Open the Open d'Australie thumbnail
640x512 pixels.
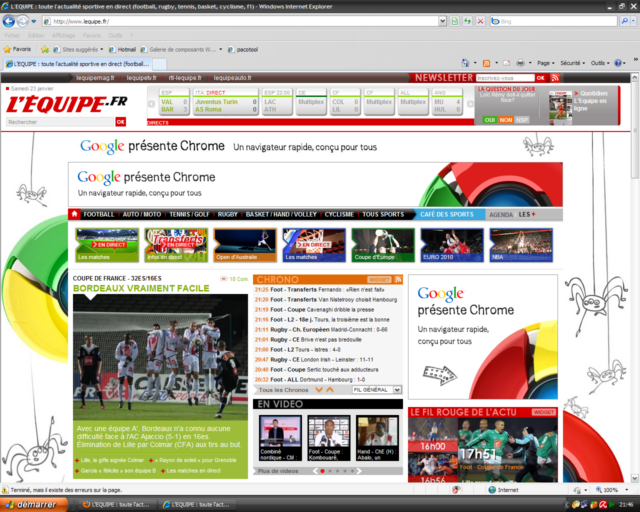coord(245,245)
